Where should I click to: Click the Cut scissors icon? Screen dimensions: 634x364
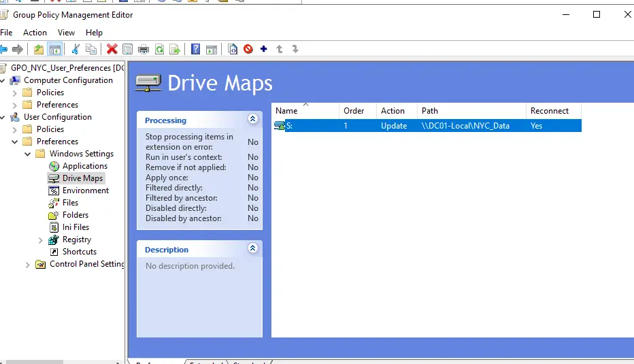(76, 50)
